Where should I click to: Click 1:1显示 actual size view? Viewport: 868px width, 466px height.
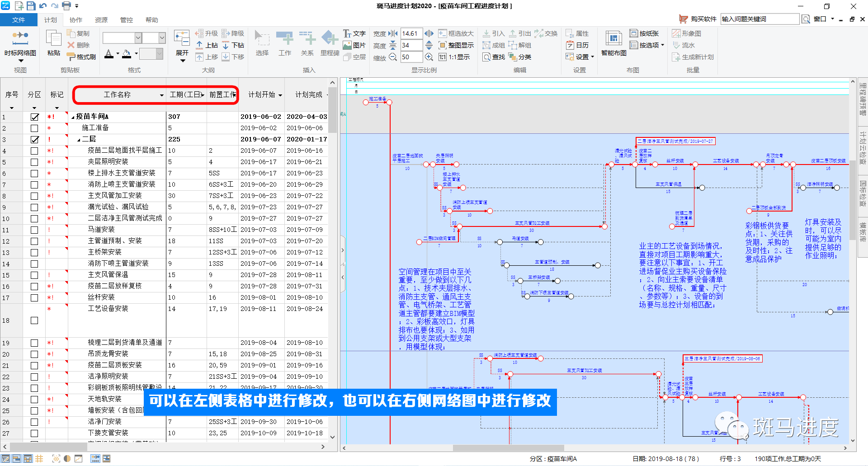(454, 57)
